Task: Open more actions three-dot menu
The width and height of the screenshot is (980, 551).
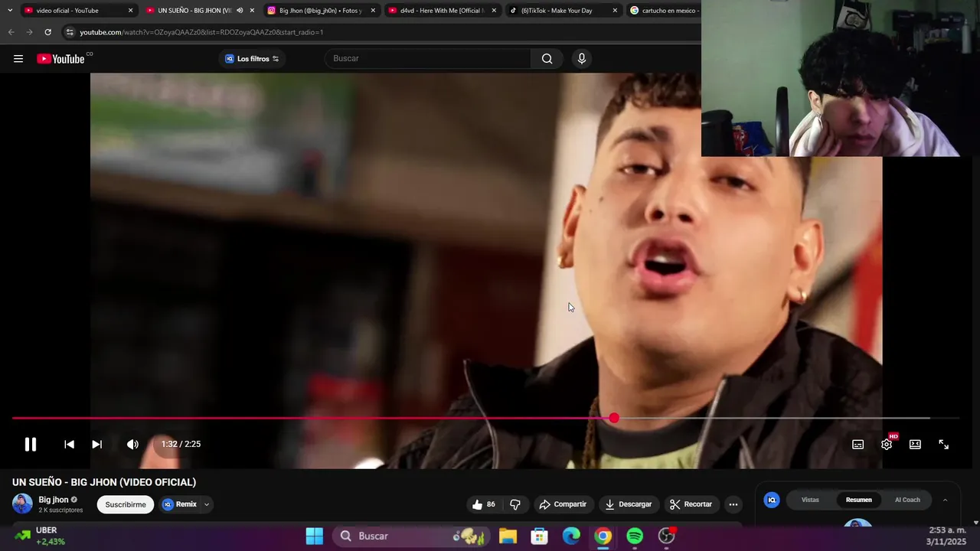Action: coord(733,504)
